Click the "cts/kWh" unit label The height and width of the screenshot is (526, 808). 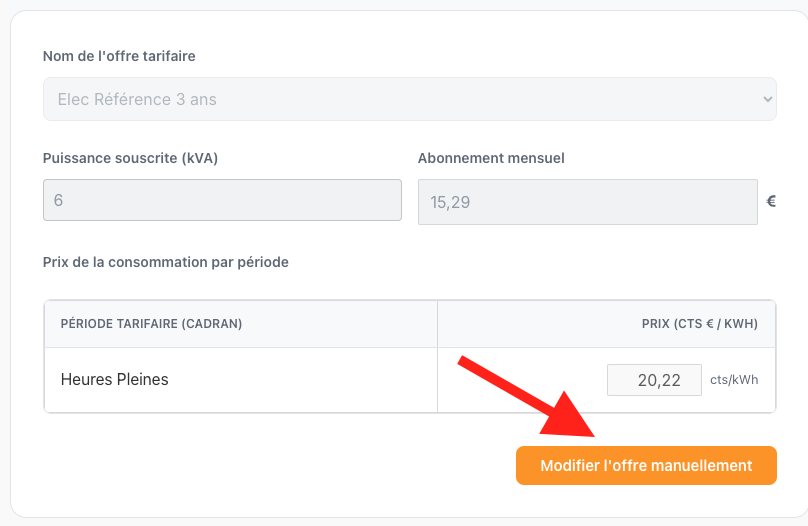click(x=734, y=380)
